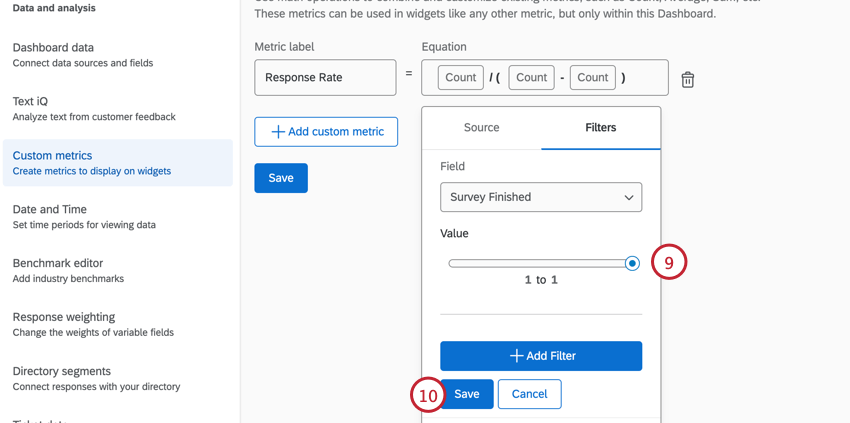Select the Filters tab

pyautogui.click(x=600, y=128)
